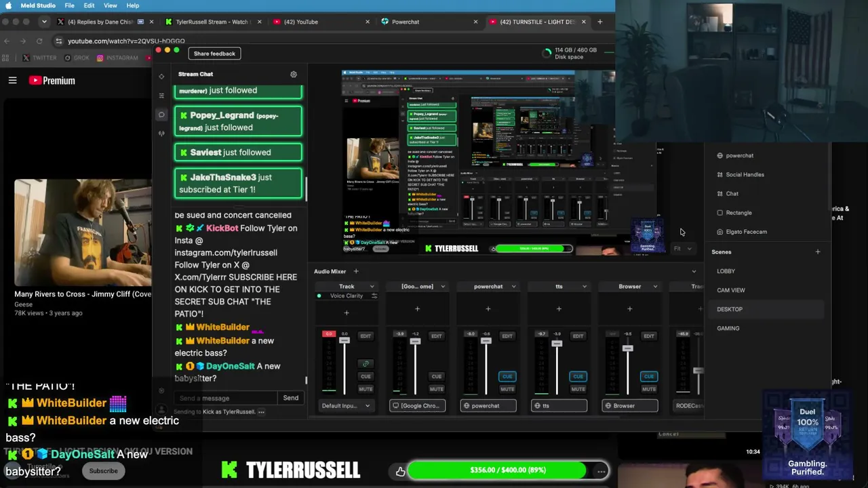Add a new audio track in Audio Mixer
868x488 pixels.
pos(356,272)
